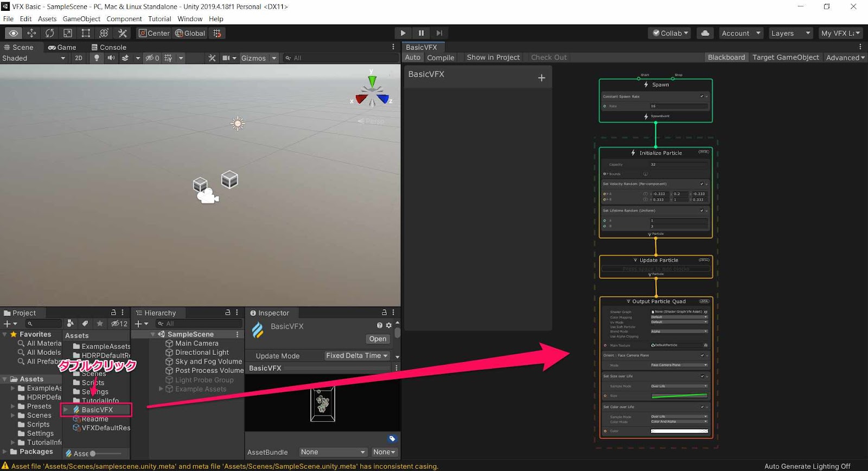The image size is (868, 471).
Task: Select the Move tool
Action: 31,33
